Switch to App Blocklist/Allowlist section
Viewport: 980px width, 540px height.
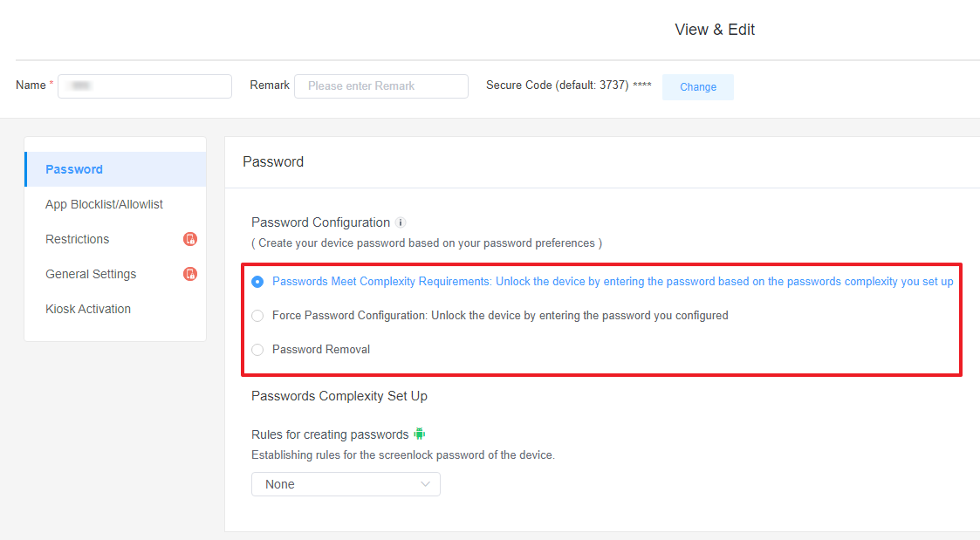[104, 204]
